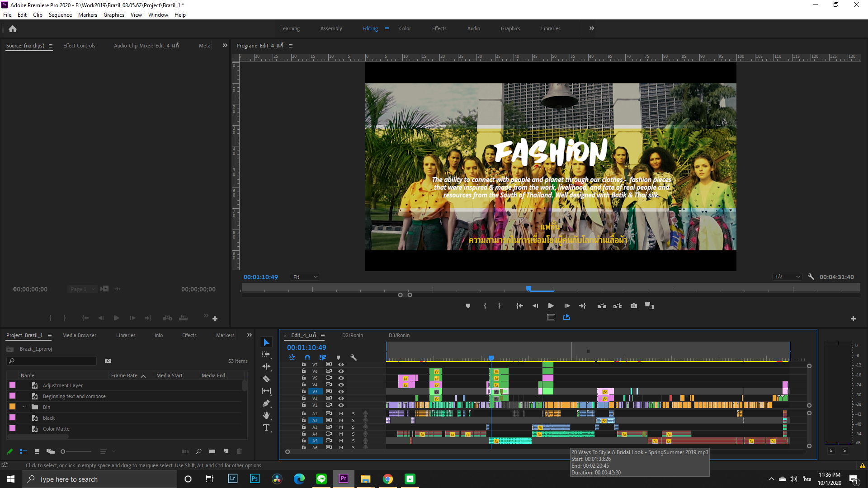Click Mark In button in program monitor
Viewport: 868px width, 488px height.
485,306
